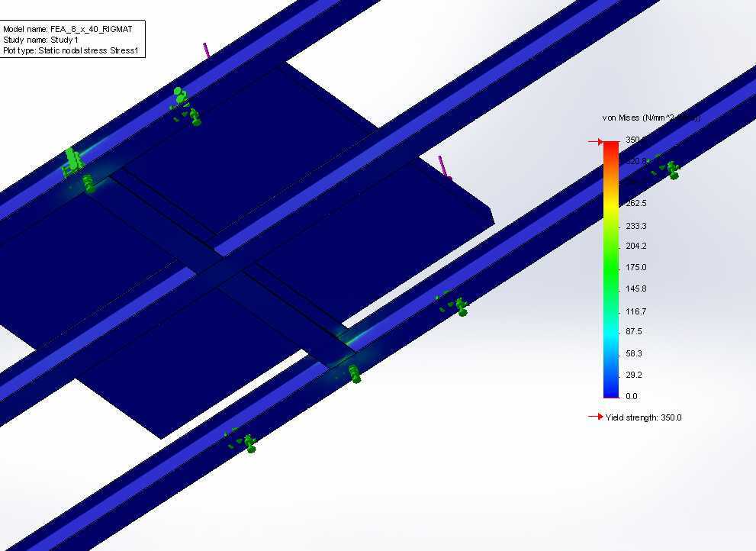Click the "Yield strength: 350.0" label
The width and height of the screenshot is (756, 551).
pos(644,417)
